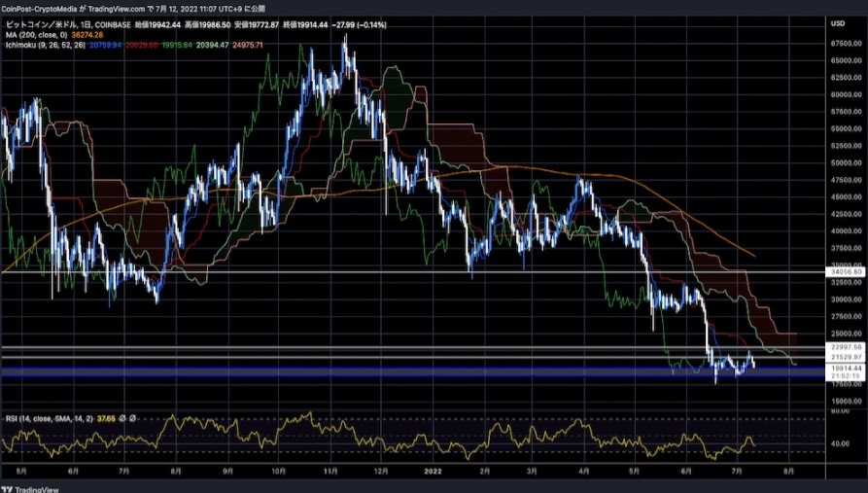Select the MA (200, close, 0) indicator legend

pos(37,34)
